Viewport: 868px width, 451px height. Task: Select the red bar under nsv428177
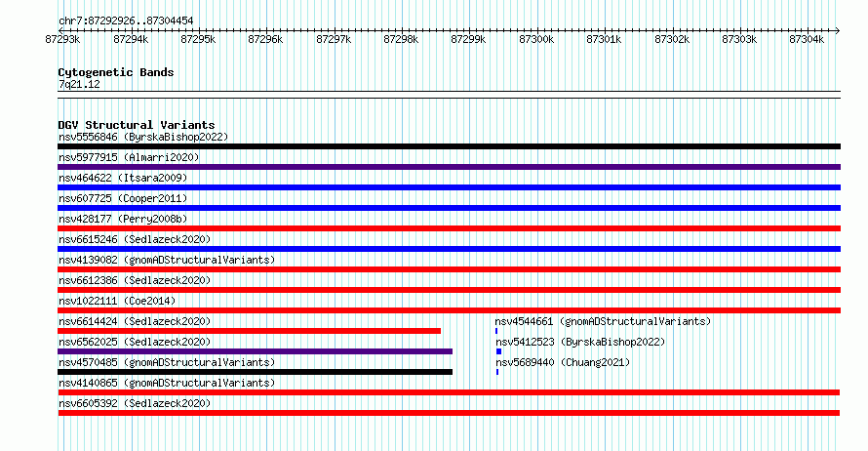(449, 228)
